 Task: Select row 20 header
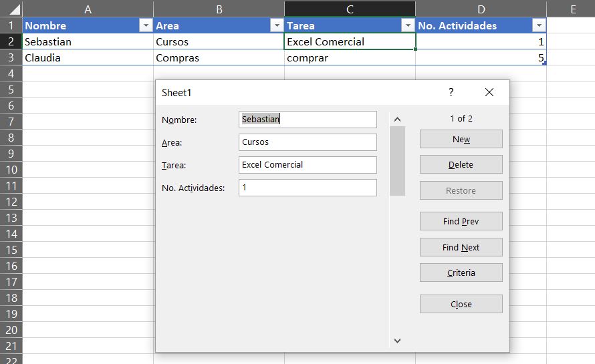point(11,330)
